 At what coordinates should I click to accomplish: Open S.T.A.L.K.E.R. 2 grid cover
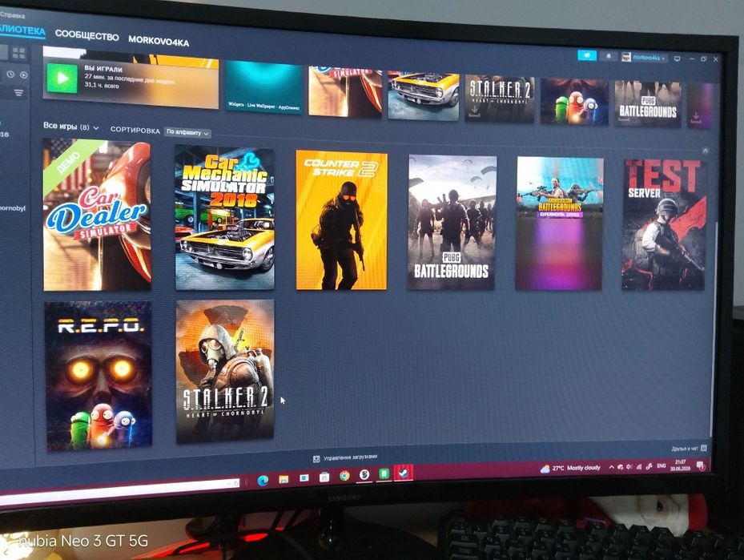[225, 371]
